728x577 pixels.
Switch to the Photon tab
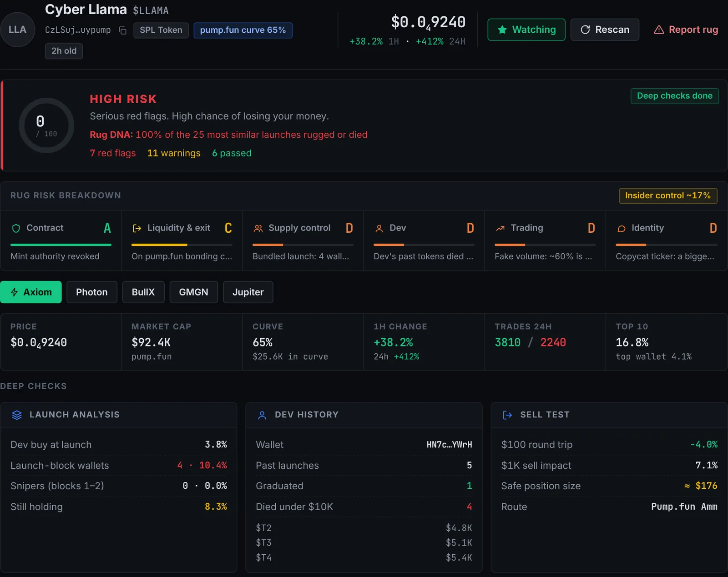click(92, 292)
